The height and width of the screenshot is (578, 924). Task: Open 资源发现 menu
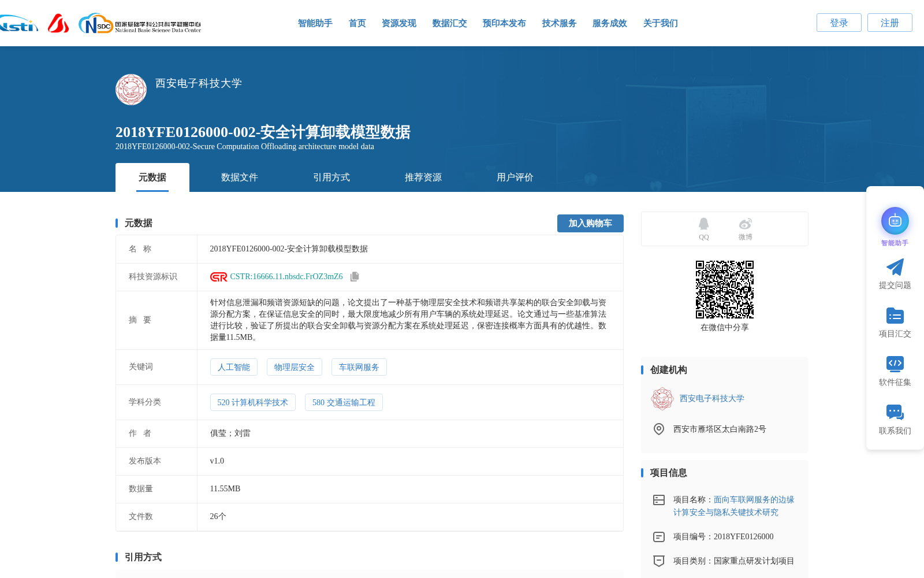click(399, 23)
